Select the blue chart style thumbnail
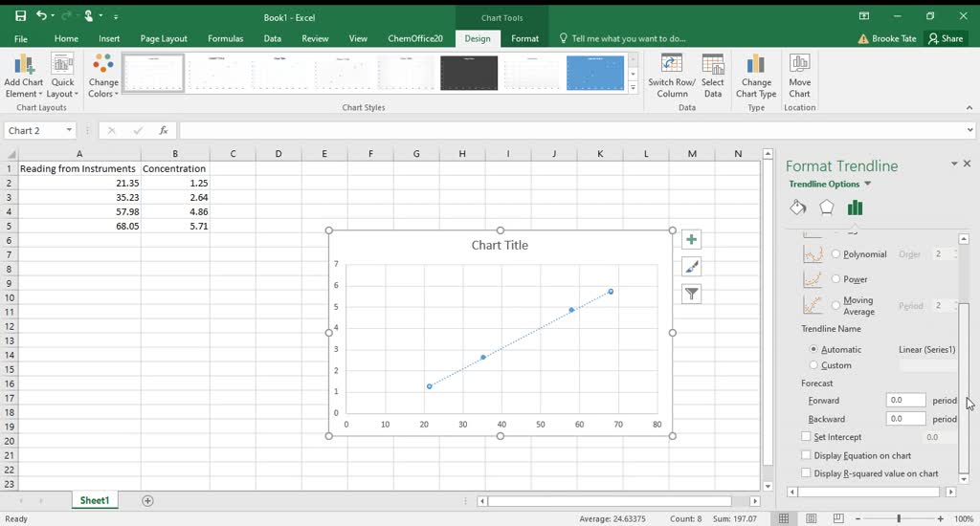This screenshot has width=980, height=526. coord(595,73)
